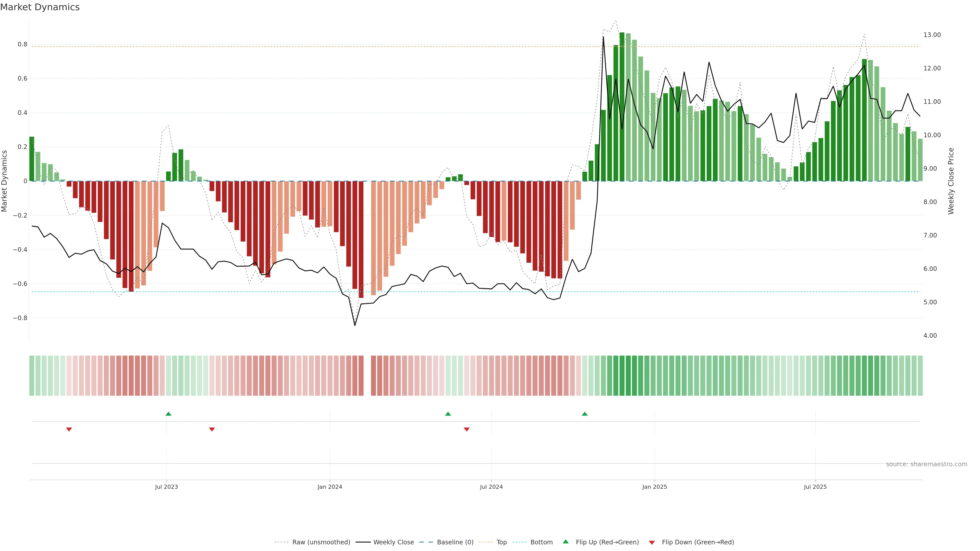This screenshot has height=551, width=980.
Task: Click the Jul 2023 axis label
Action: pyautogui.click(x=166, y=487)
